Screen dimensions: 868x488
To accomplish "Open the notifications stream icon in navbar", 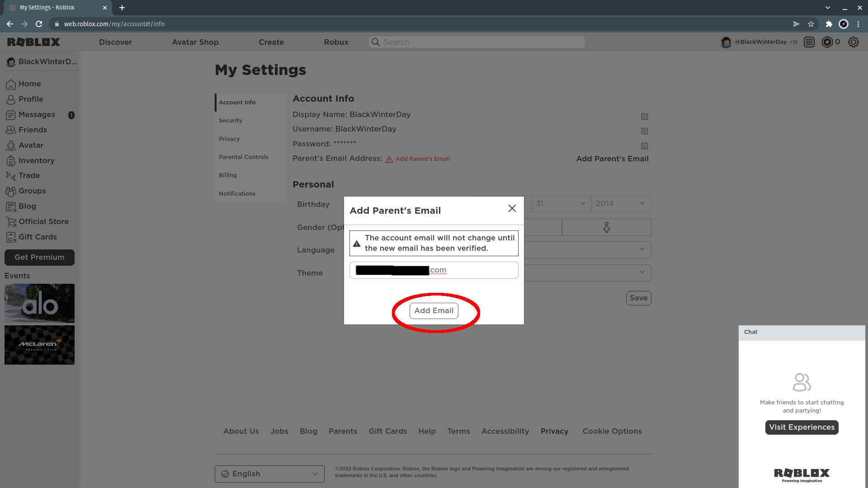I will [x=809, y=42].
